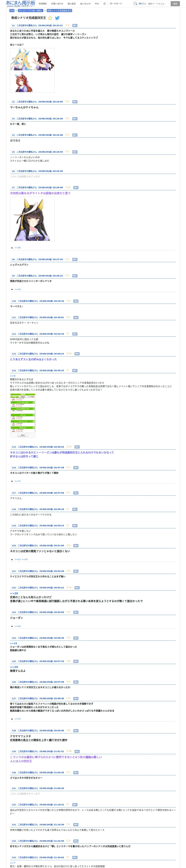Follow the >>35 reply link under post 7
186x868 pixels.
[18, 248]
